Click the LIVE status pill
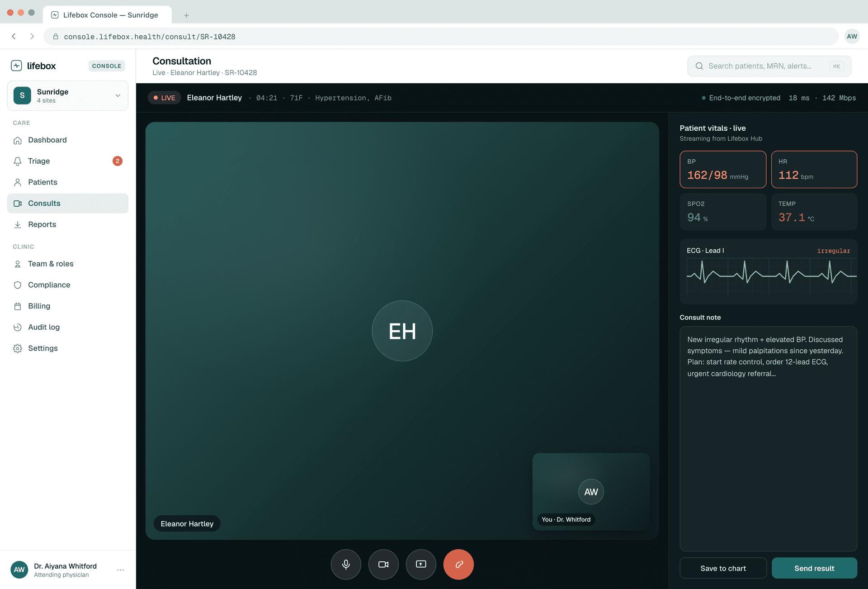 tap(165, 98)
